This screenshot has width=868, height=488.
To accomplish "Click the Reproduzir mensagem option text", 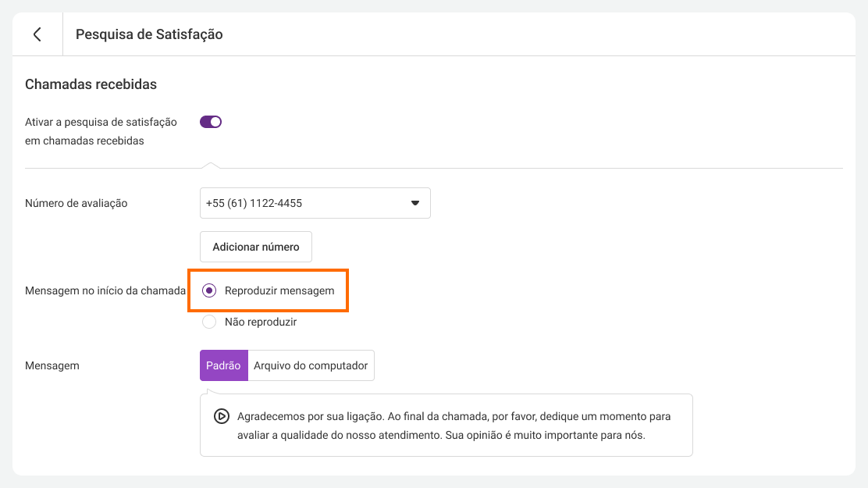I will click(x=279, y=290).
